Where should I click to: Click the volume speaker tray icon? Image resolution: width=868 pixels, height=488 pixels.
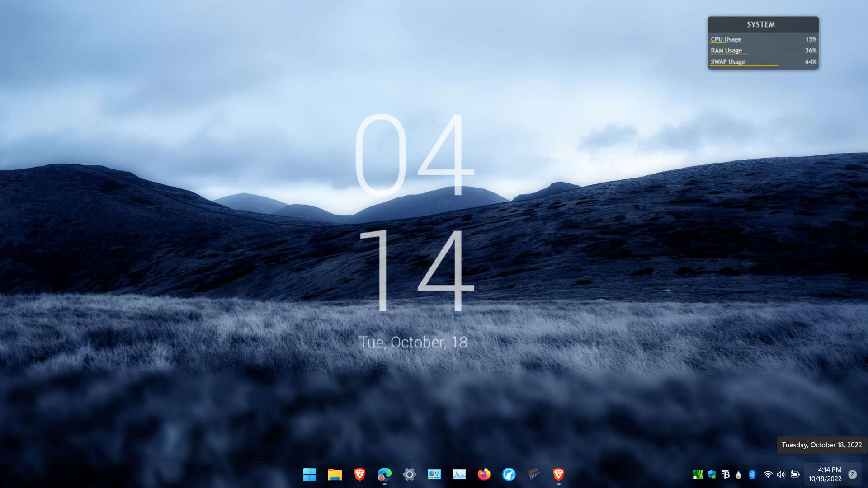781,474
